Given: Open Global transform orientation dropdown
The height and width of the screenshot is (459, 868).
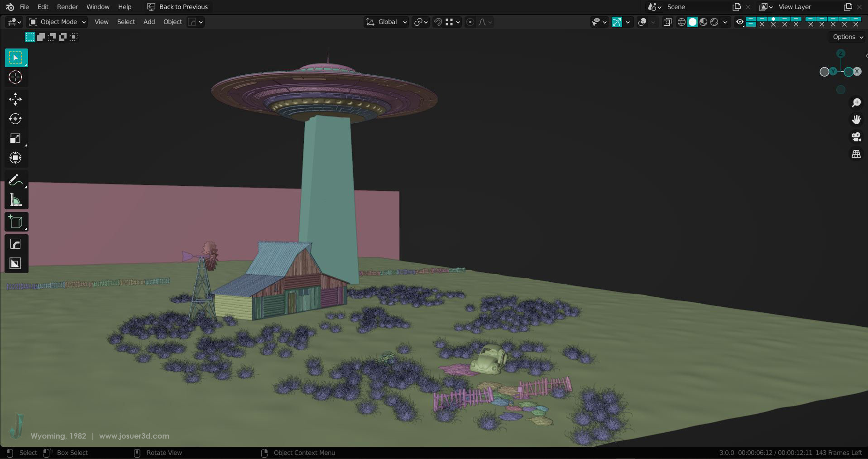Looking at the screenshot, I should [387, 22].
